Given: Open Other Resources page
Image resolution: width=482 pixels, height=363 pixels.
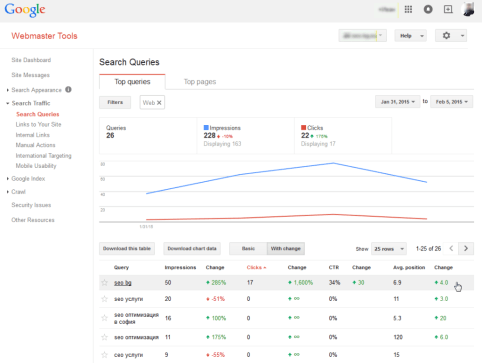Looking at the screenshot, I should (x=33, y=220).
